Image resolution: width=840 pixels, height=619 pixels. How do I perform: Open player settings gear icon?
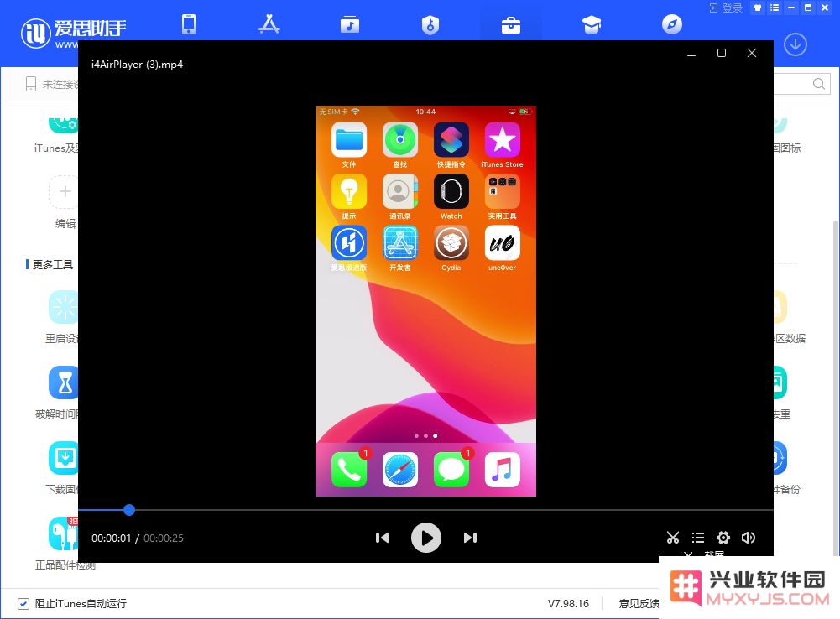coord(723,538)
